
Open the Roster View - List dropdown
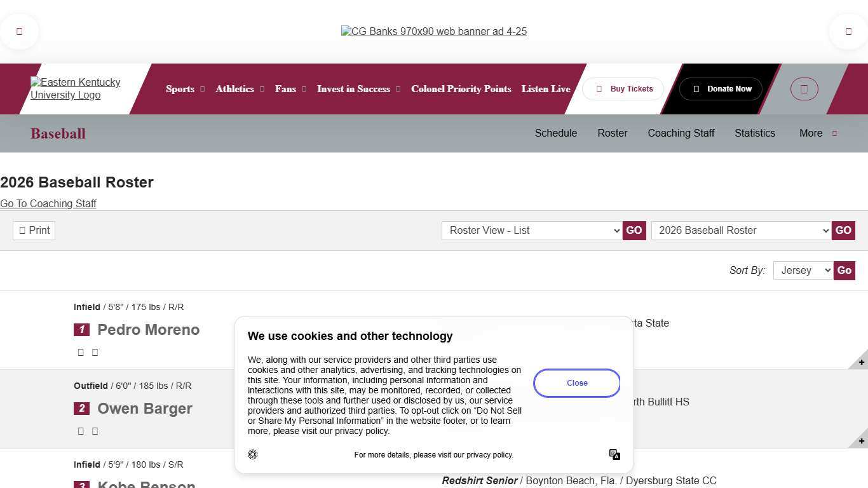pyautogui.click(x=531, y=231)
